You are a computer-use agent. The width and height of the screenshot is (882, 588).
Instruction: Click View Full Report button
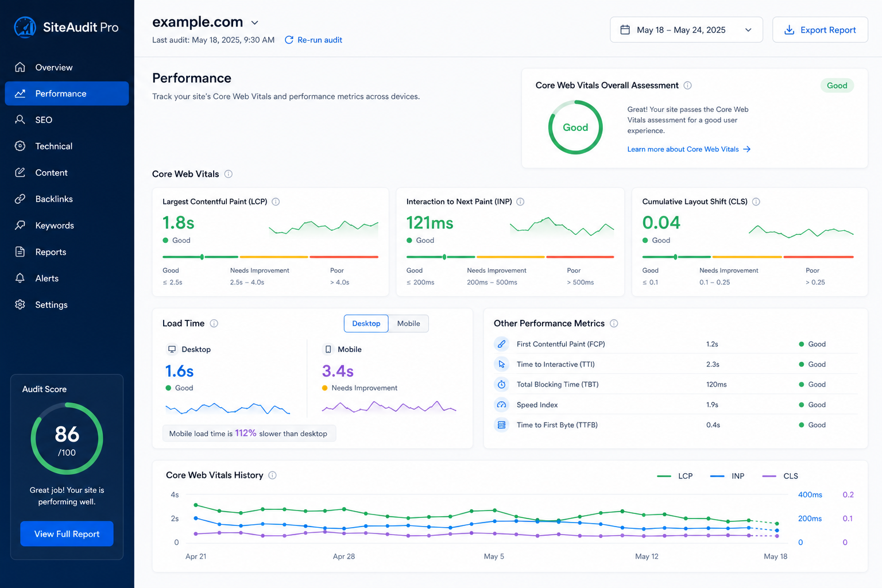tap(67, 534)
